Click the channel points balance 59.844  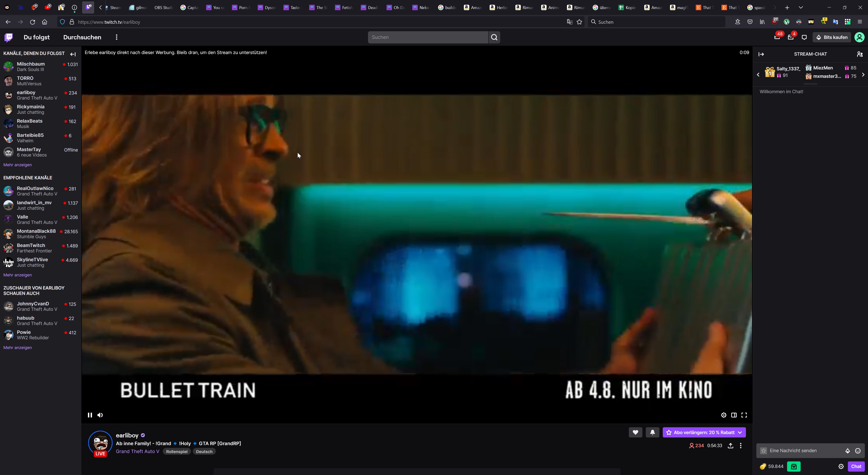(772, 467)
